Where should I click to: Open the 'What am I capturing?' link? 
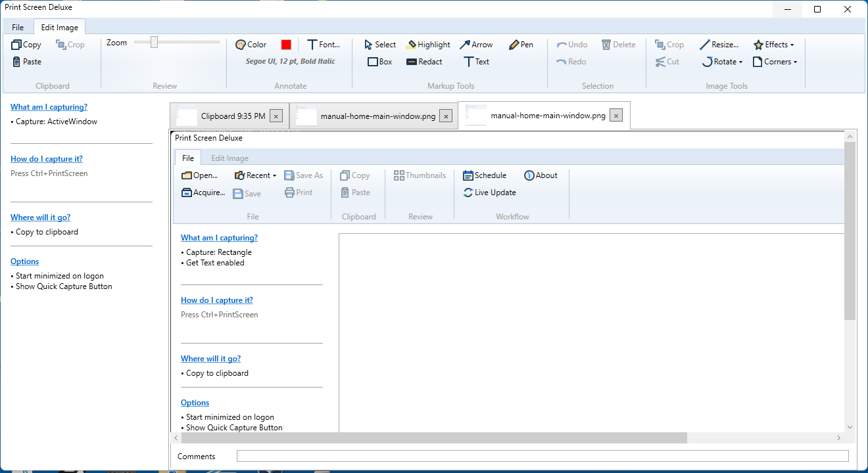click(x=49, y=107)
